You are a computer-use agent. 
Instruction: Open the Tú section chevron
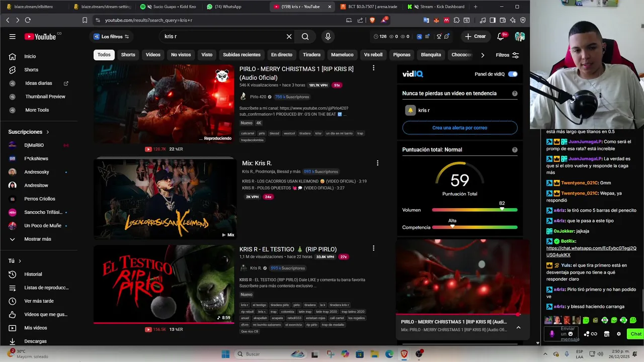[x=20, y=261]
